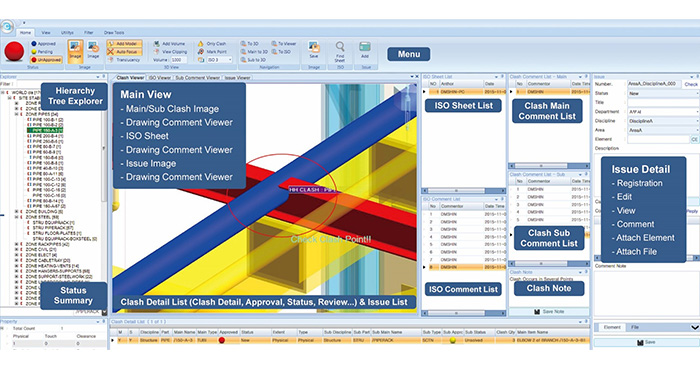
Task: Click the big red status indicator
Action: click(14, 51)
